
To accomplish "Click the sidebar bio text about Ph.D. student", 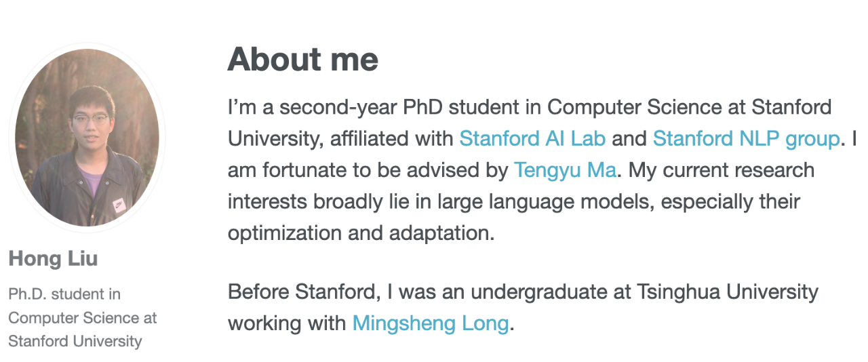I will coord(82,317).
